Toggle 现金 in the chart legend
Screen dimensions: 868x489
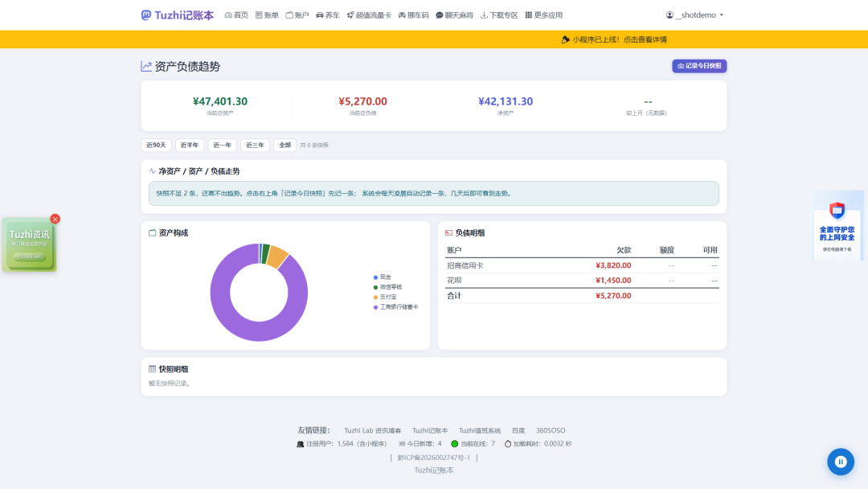coord(383,277)
